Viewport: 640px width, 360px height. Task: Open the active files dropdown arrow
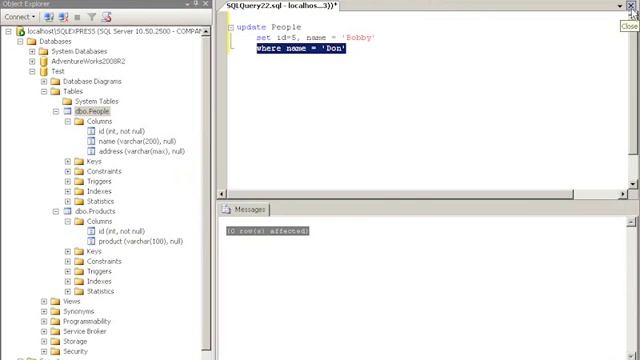(x=620, y=6)
